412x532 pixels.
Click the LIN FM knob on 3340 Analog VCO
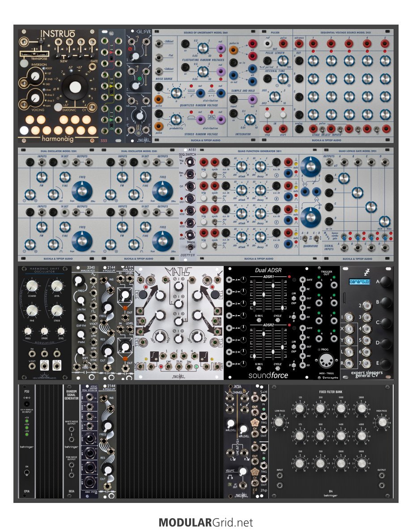coord(81,300)
